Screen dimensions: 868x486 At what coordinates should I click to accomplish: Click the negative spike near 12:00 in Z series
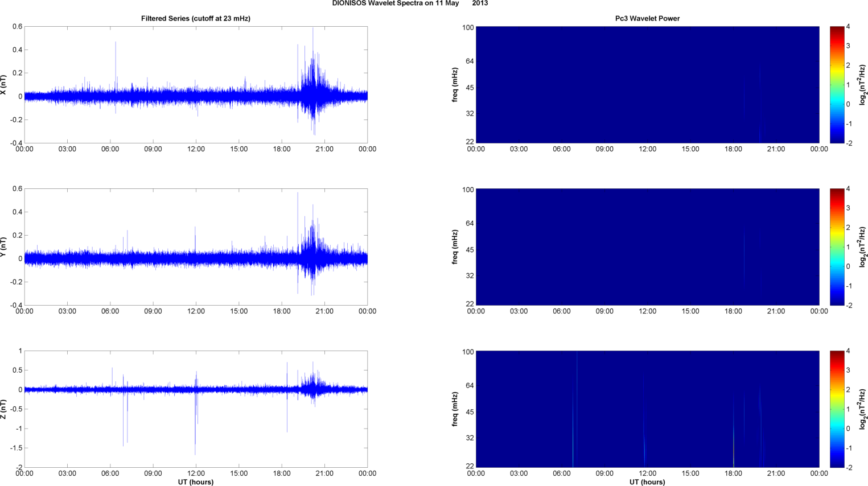coord(195,422)
